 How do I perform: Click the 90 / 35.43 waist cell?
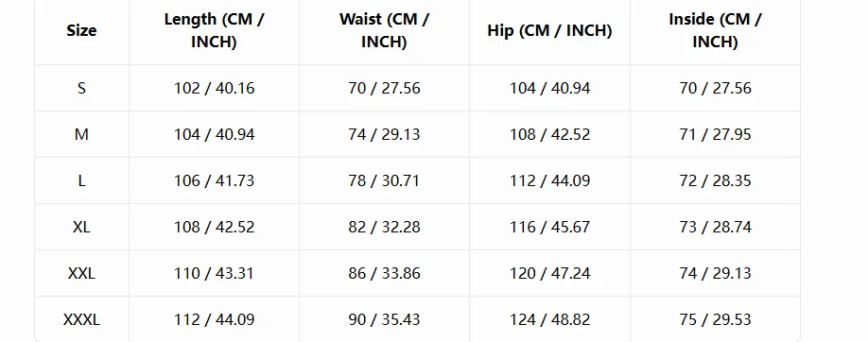pos(384,320)
